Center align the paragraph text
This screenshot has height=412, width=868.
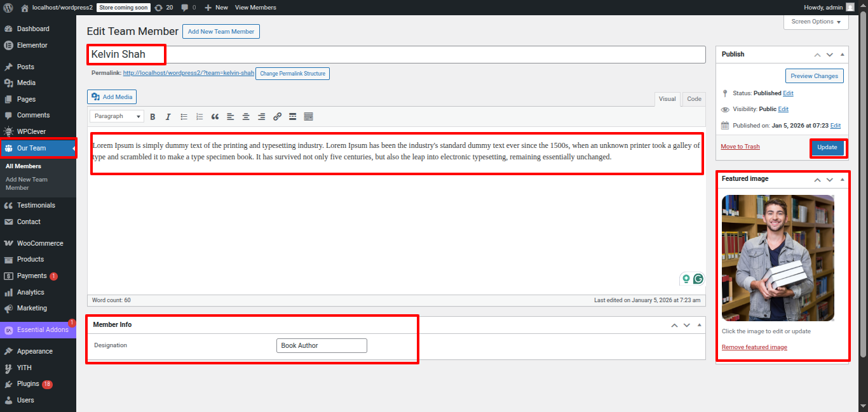coord(246,117)
